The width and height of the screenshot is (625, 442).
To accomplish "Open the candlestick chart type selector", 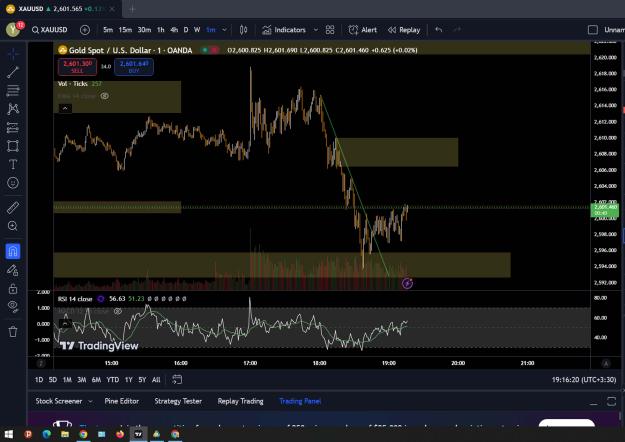I will pos(244,30).
